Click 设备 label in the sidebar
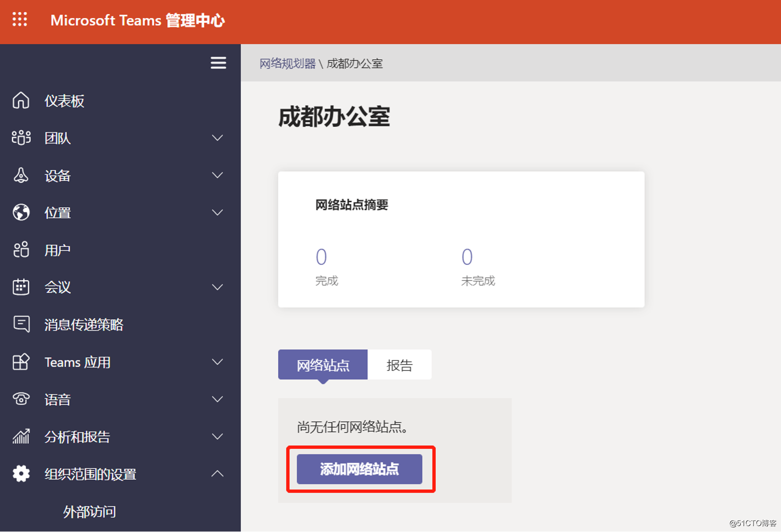This screenshot has height=532, width=781. pos(58,176)
